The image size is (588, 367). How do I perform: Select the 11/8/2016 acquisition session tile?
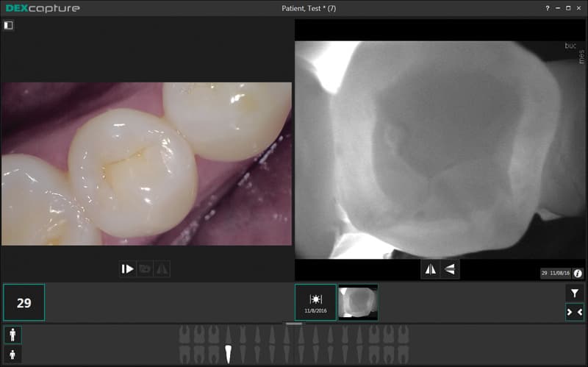tap(315, 302)
